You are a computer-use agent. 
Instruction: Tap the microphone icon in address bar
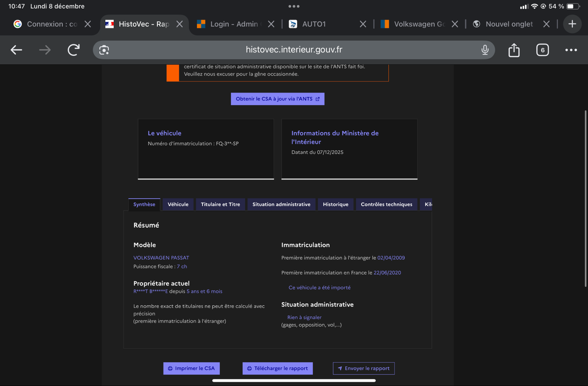pos(485,50)
